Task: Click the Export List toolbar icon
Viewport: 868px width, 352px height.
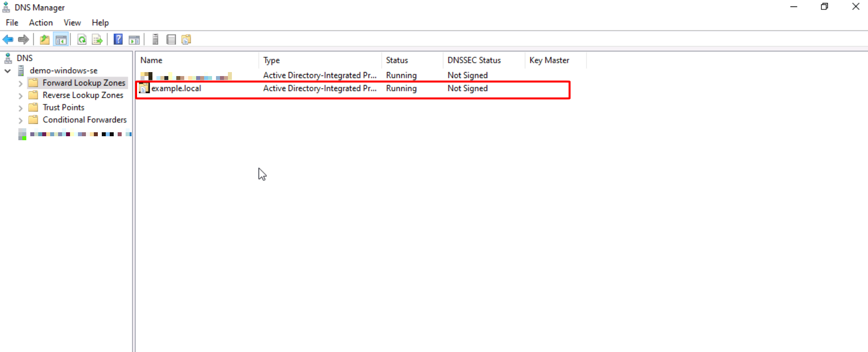Action: 97,40
